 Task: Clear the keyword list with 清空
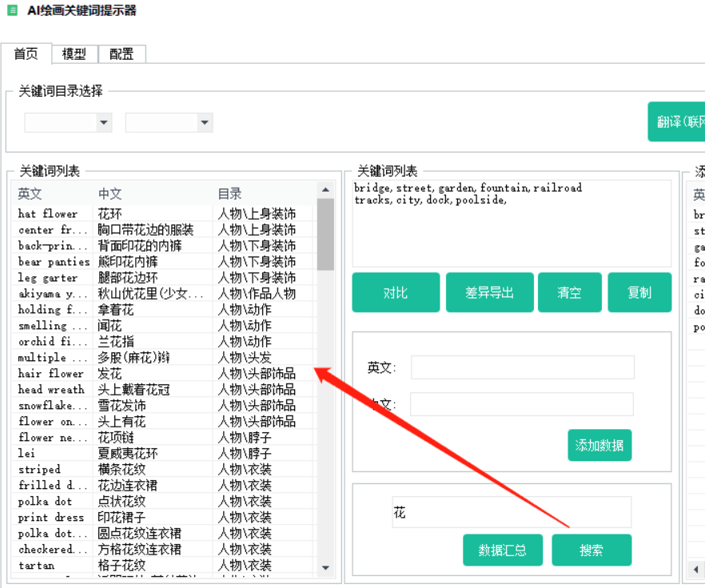pyautogui.click(x=569, y=292)
